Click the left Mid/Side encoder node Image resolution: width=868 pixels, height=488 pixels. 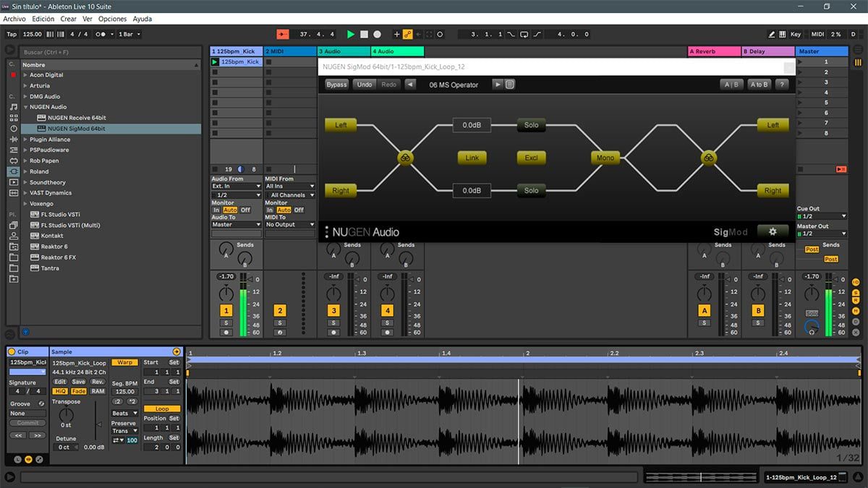click(405, 158)
